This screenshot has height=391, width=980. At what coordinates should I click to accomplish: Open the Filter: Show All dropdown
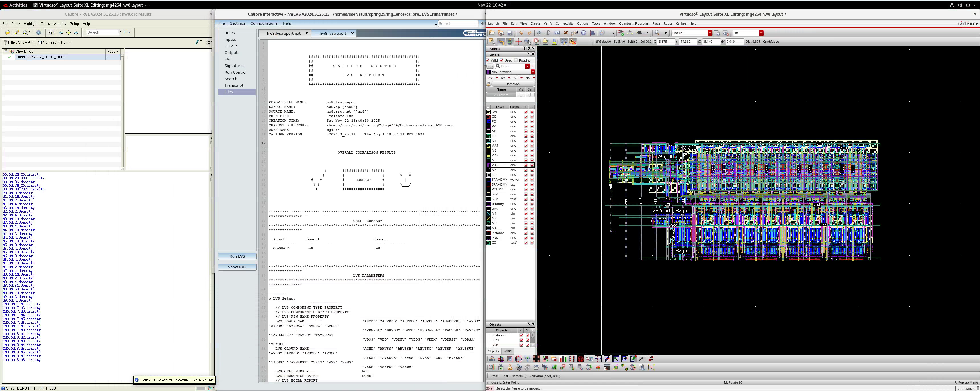[19, 42]
